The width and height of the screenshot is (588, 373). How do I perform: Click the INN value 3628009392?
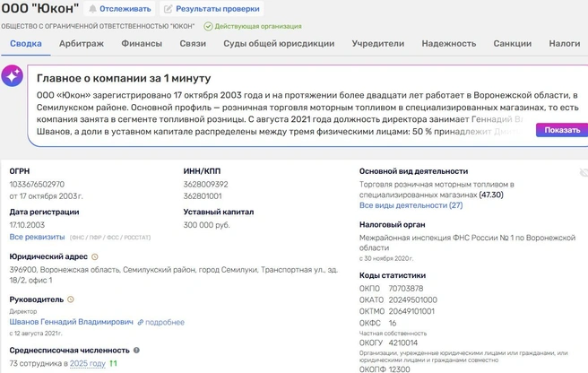tap(205, 184)
